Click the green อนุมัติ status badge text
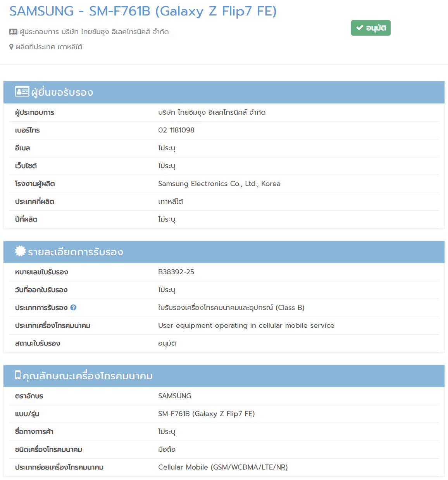The height and width of the screenshot is (480, 448). (x=376, y=28)
